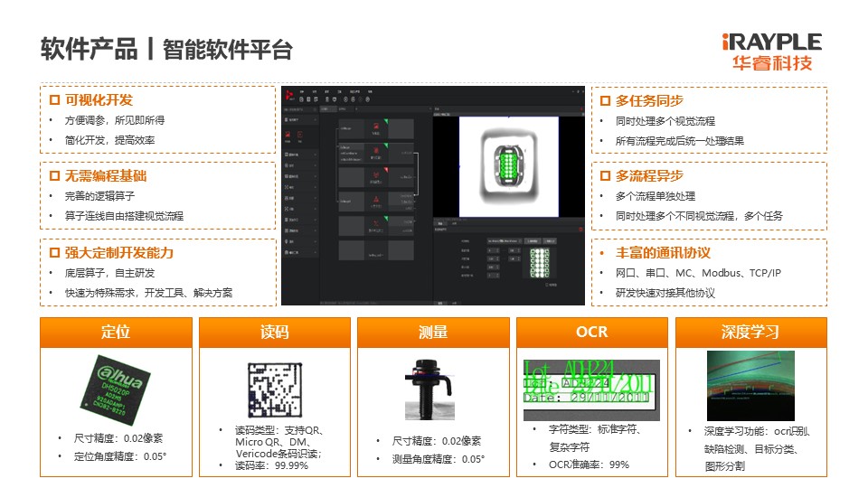This screenshot has height=488, width=868.
Task: Click the 深度学习 header label
Action: (x=750, y=333)
